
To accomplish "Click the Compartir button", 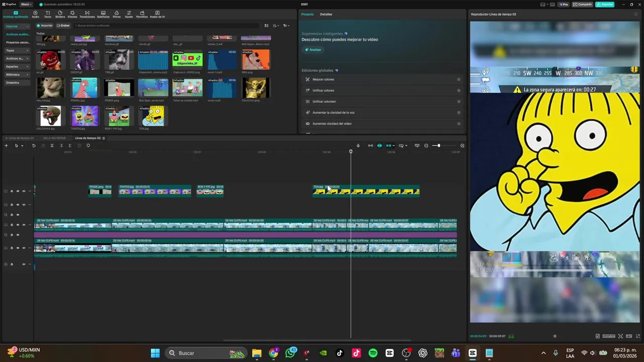I will coord(583,5).
